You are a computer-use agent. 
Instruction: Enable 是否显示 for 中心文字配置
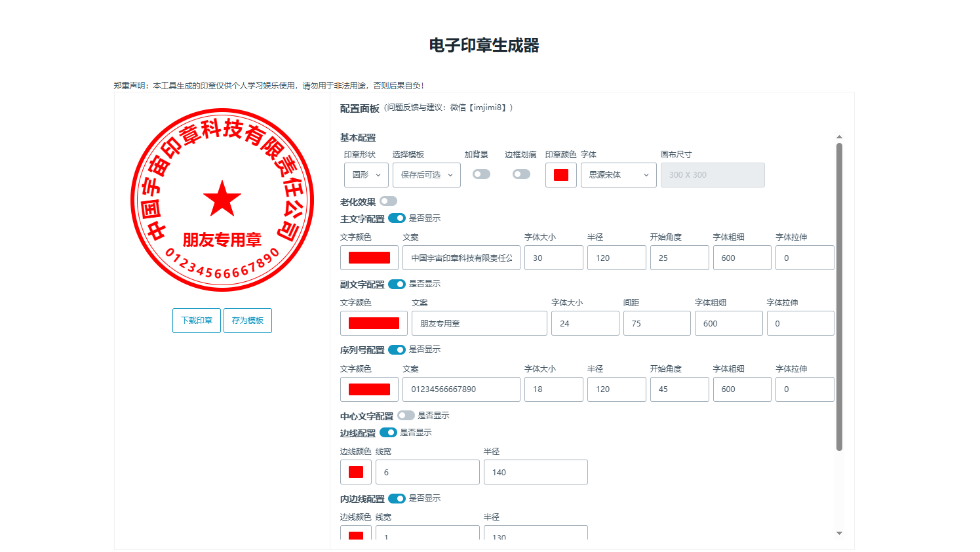point(406,416)
